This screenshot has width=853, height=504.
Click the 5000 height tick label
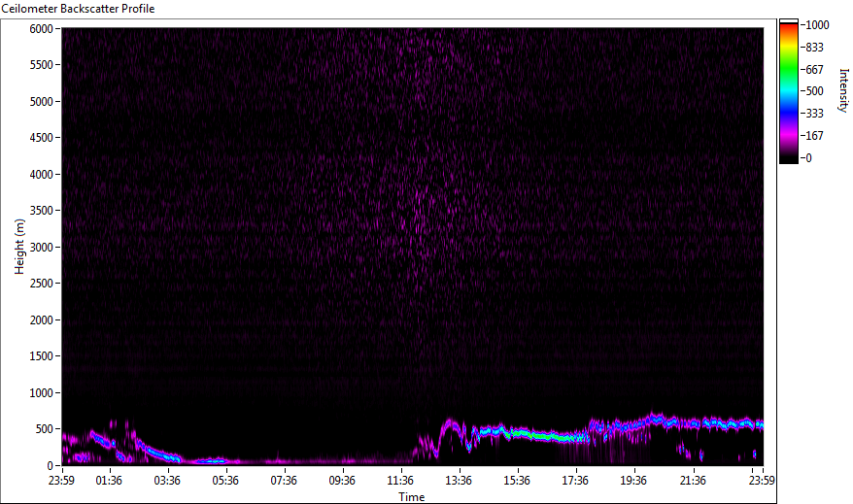tap(42, 102)
